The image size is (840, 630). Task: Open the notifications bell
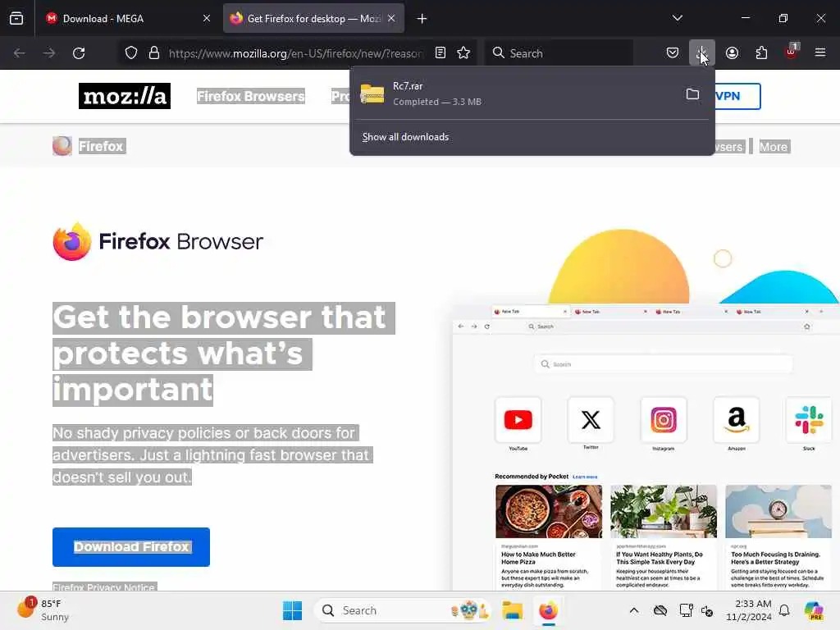coord(784,610)
